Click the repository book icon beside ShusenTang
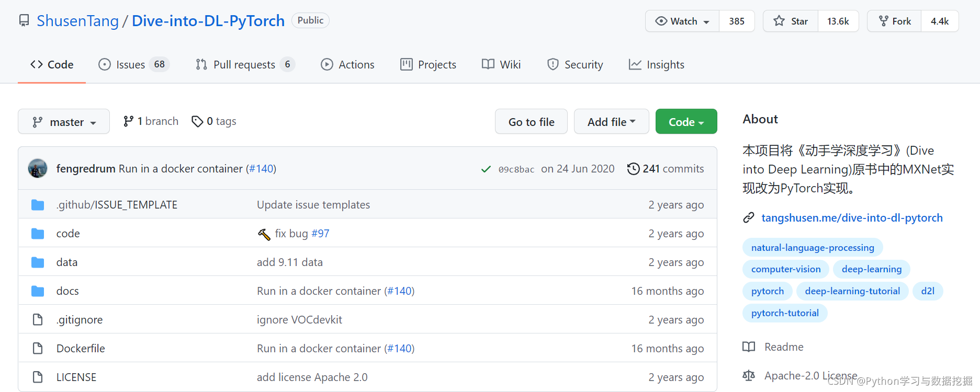 click(24, 21)
